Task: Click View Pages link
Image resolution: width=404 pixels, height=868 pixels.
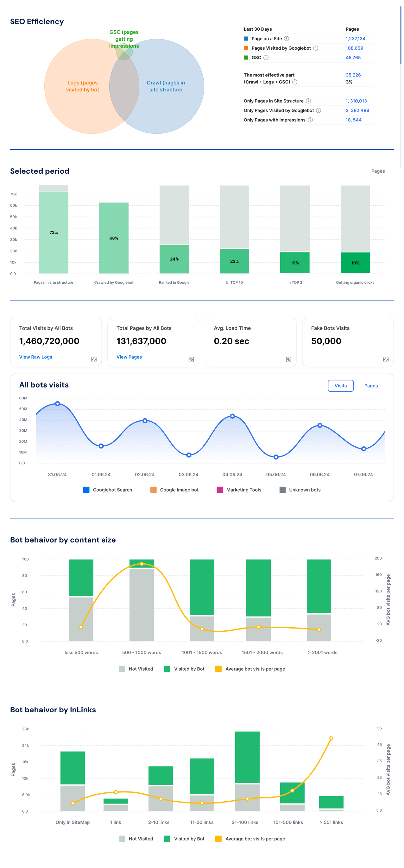Action: click(x=129, y=357)
